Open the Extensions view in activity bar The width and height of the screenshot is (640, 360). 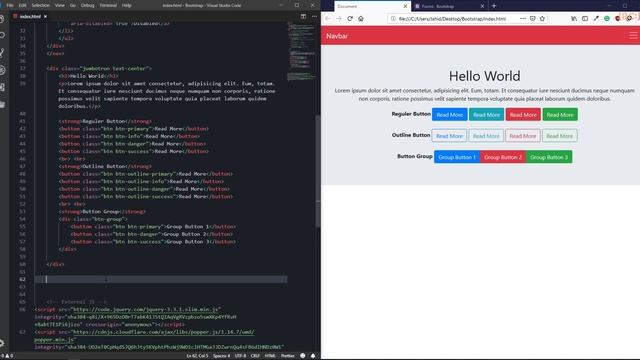click(2, 87)
